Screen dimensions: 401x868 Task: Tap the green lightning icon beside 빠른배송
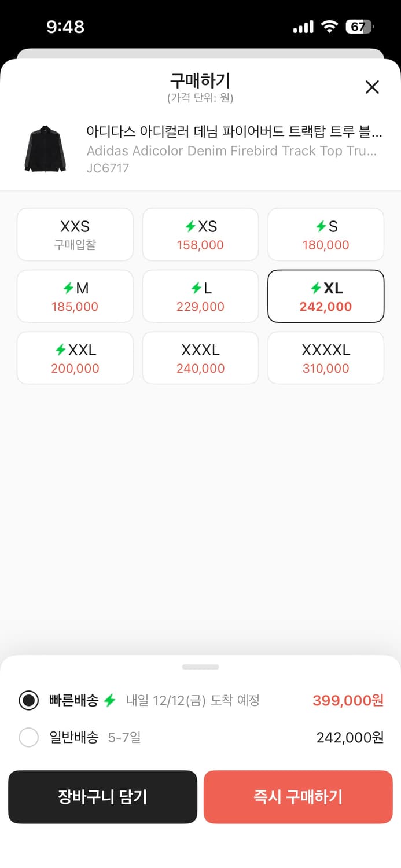click(x=110, y=701)
